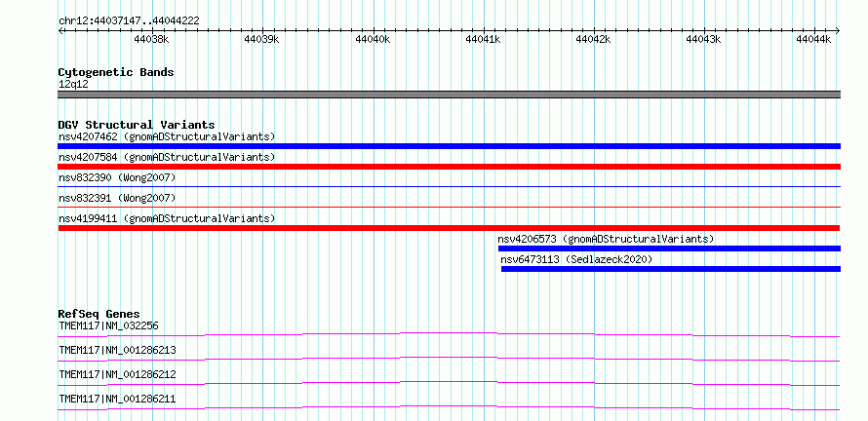
Task: Open variant label nsv4207462
Action: 167,136
